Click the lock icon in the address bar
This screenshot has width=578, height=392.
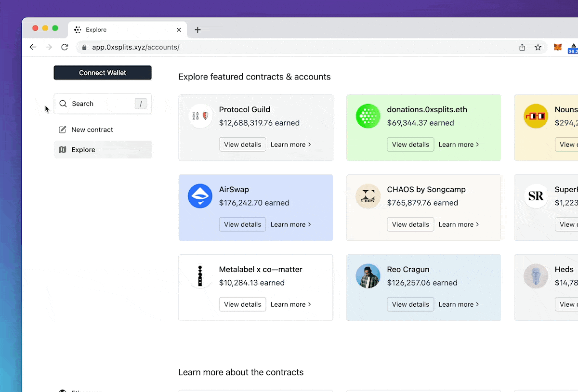[84, 47]
